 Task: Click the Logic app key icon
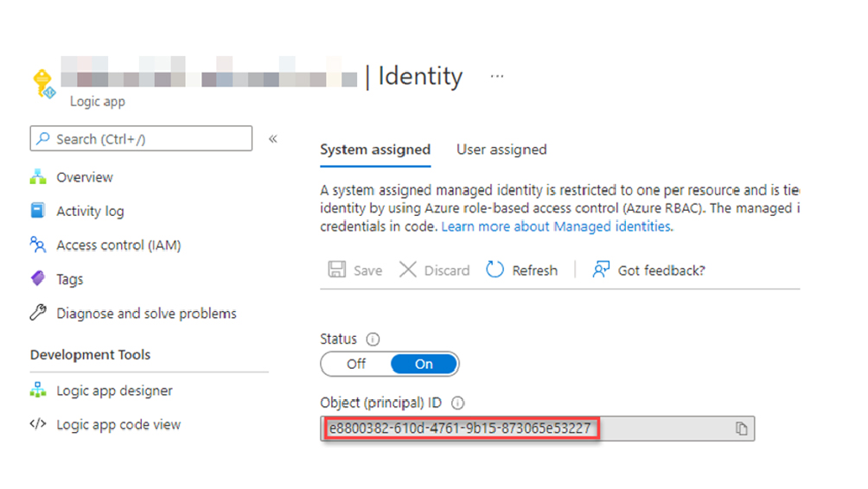(43, 84)
